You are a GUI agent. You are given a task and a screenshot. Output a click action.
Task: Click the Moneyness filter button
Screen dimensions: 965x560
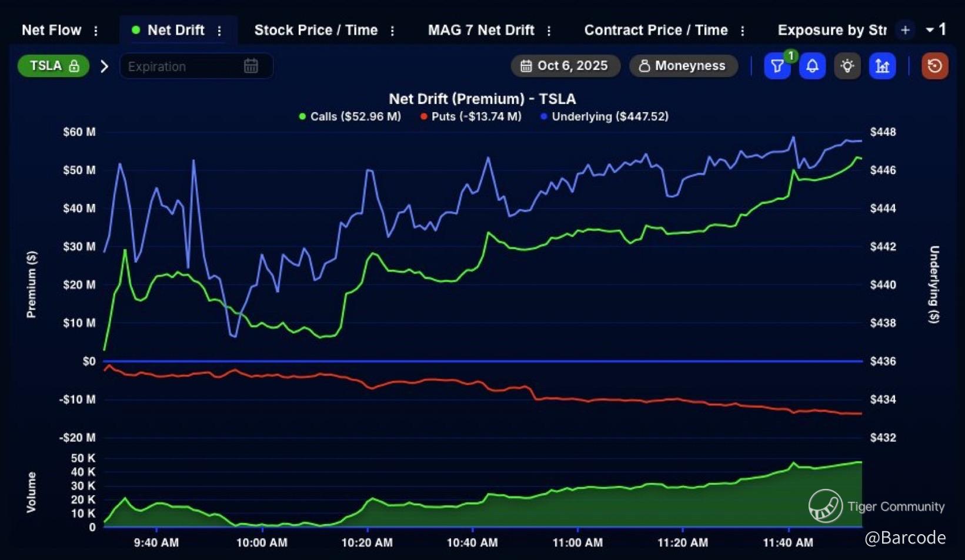[x=683, y=66]
